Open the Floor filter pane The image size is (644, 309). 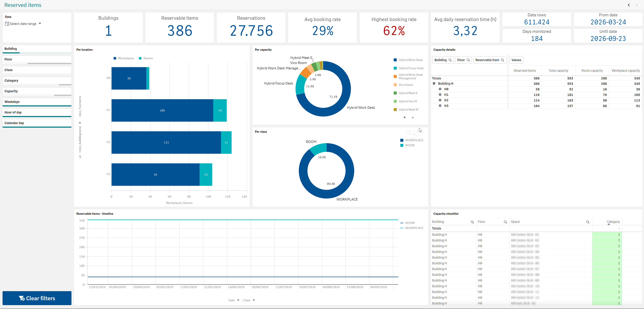pyautogui.click(x=37, y=60)
